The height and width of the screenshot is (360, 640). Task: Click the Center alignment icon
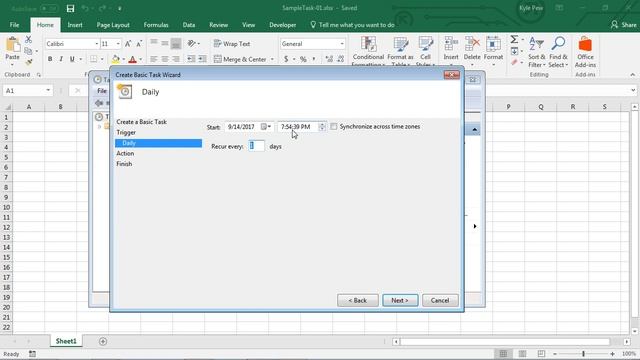[165, 59]
